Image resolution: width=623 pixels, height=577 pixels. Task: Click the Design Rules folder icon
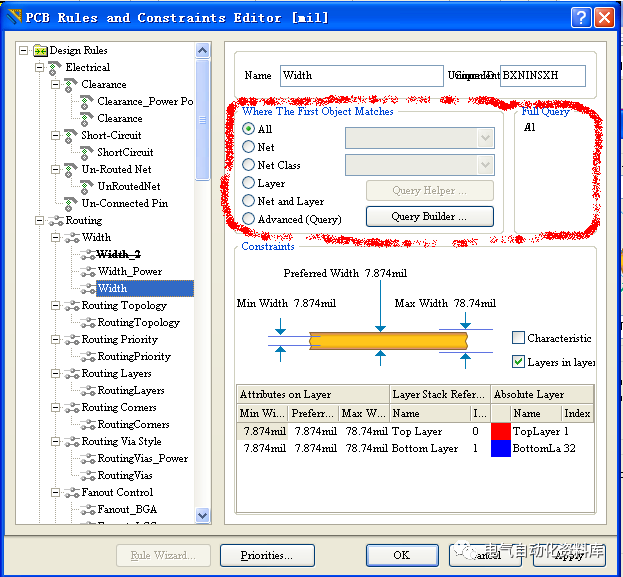click(x=40, y=50)
